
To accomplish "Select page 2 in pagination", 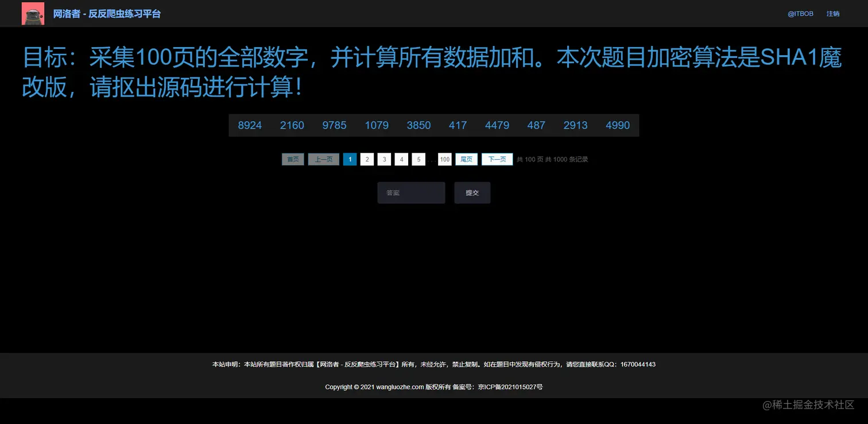I will pyautogui.click(x=367, y=159).
